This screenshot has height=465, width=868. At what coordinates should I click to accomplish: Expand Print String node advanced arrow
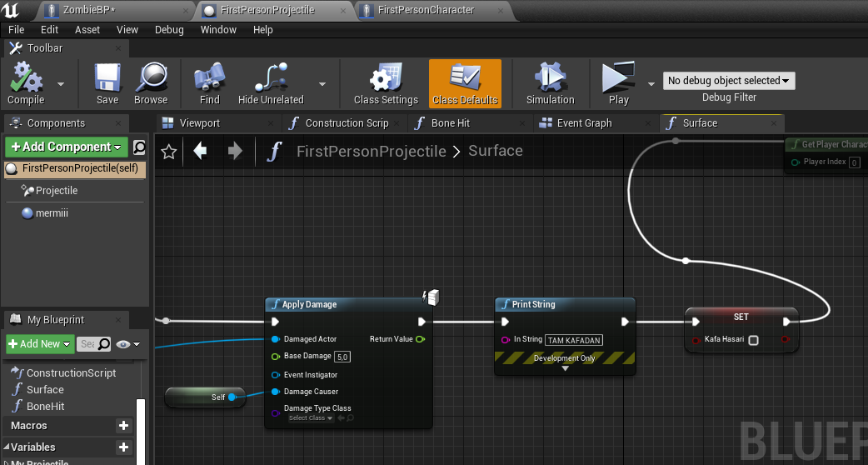[x=565, y=368]
